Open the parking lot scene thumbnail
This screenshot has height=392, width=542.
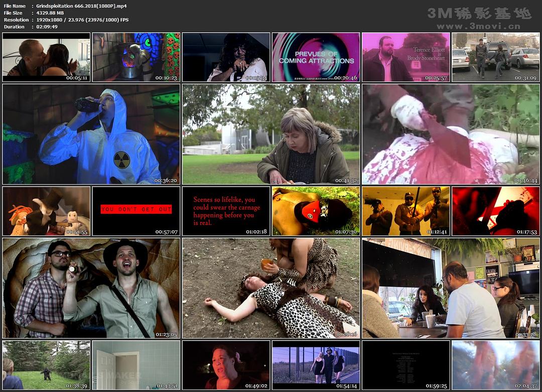pos(495,57)
